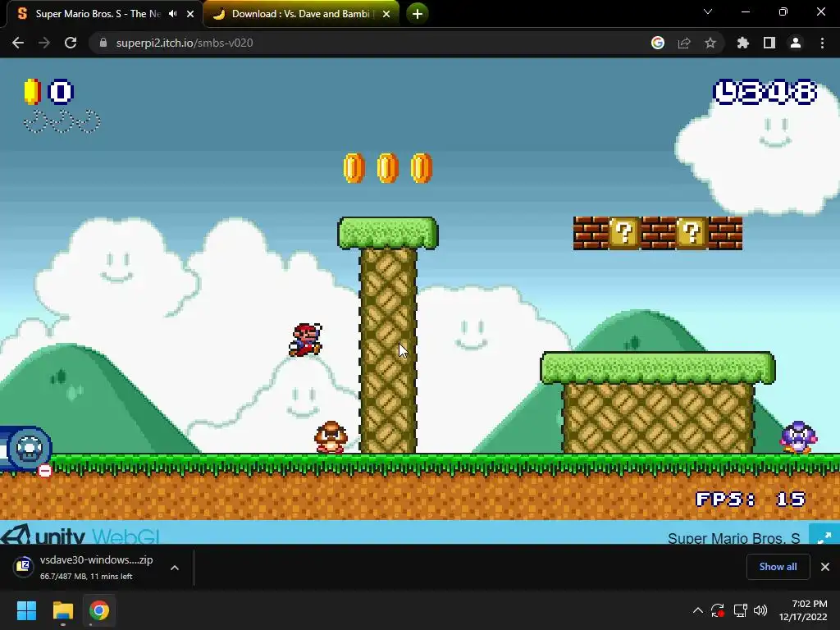Image resolution: width=840 pixels, height=630 pixels.
Task: Open the tab search dropdown arrow
Action: coord(708,11)
